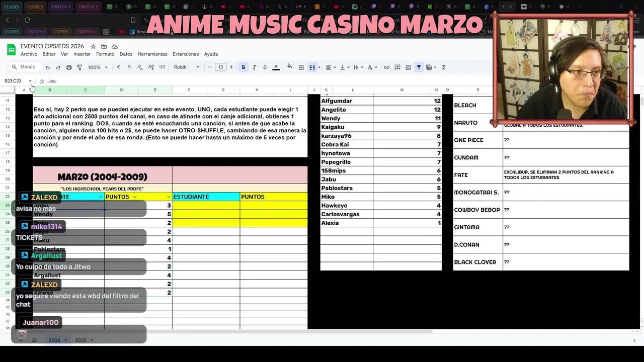This screenshot has height=362, width=644.
Task: Open the 100% zoom dropdown
Action: pyautogui.click(x=98, y=67)
